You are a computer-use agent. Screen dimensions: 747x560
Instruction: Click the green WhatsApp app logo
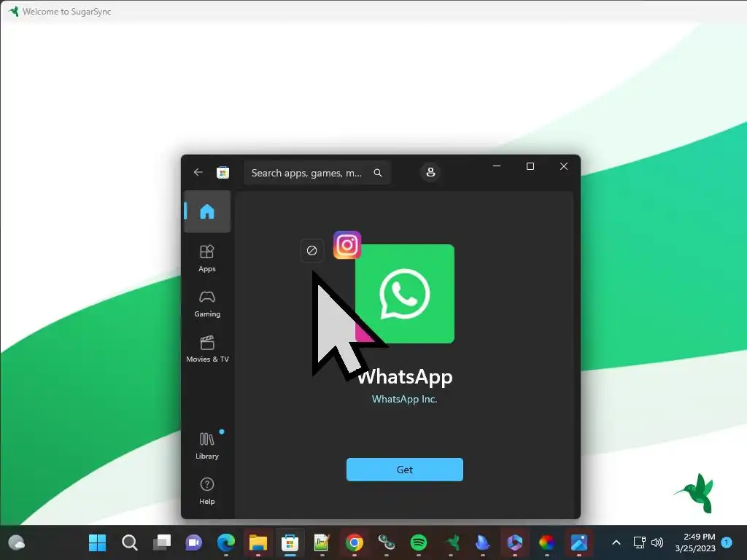pos(405,294)
